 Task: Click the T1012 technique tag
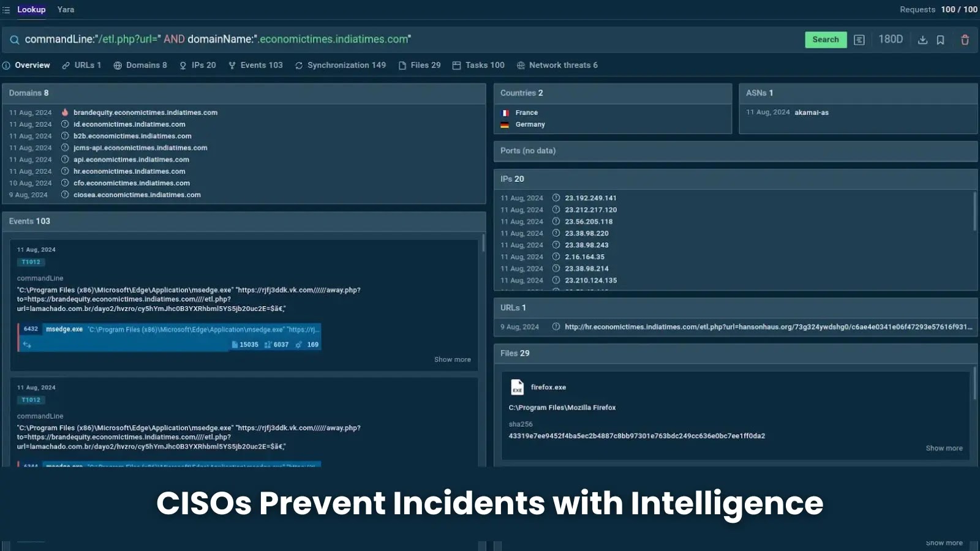31,261
